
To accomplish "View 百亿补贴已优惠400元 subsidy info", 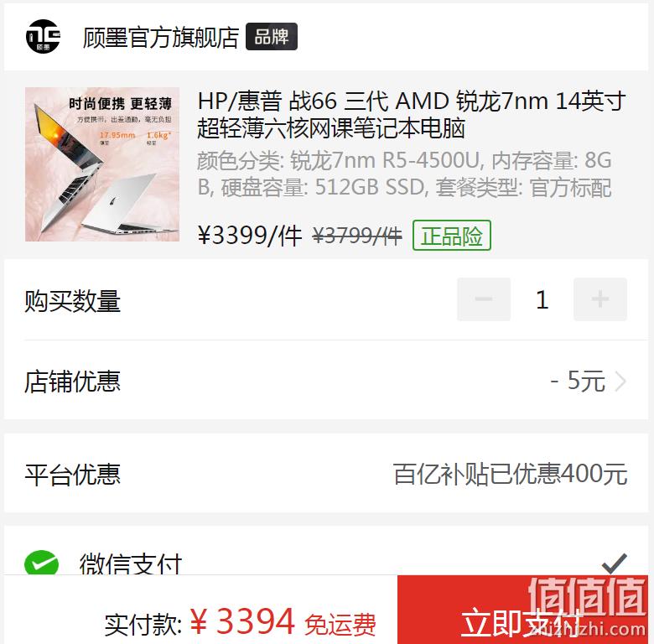I will [x=510, y=474].
